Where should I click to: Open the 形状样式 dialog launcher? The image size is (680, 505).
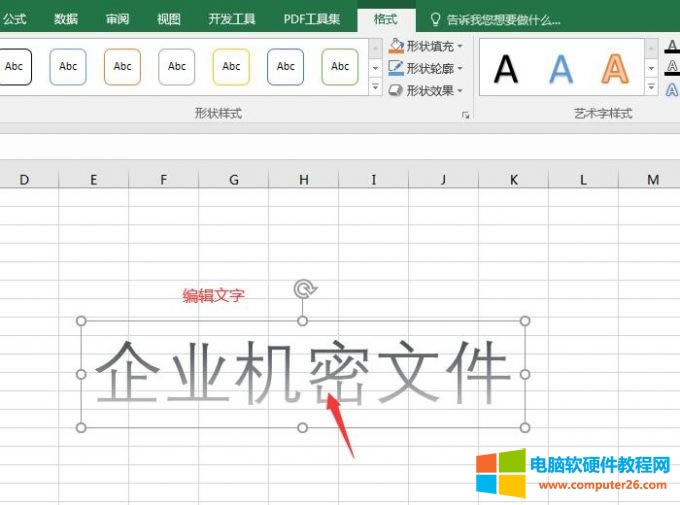coord(465,115)
